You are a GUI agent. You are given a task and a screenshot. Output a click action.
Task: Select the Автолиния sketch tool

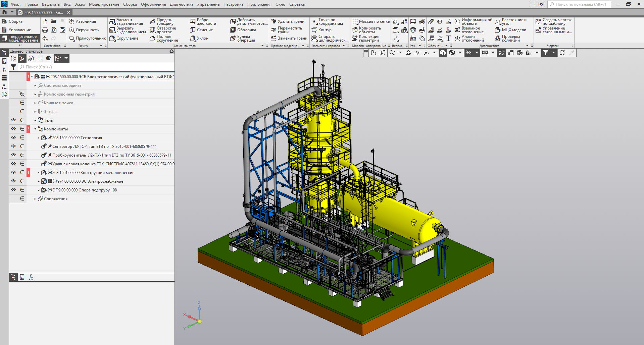click(83, 21)
